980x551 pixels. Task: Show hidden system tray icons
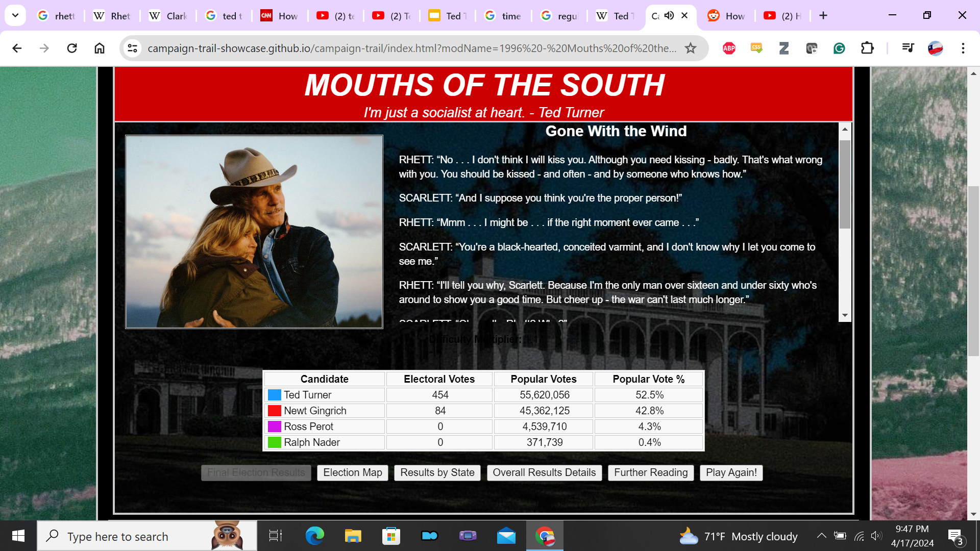coord(821,536)
